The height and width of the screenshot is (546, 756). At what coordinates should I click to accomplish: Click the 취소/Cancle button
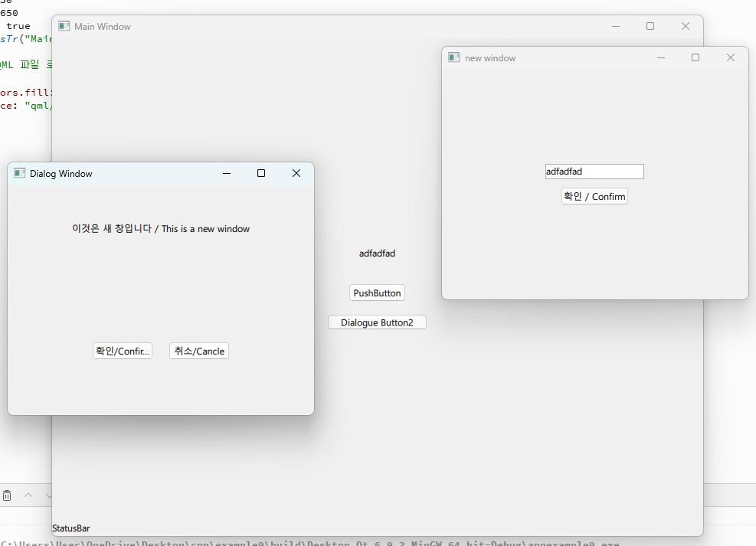[x=199, y=351]
